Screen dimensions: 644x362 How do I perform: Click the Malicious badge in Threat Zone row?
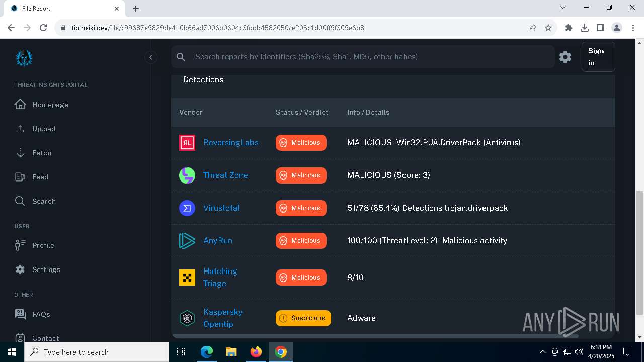(301, 175)
